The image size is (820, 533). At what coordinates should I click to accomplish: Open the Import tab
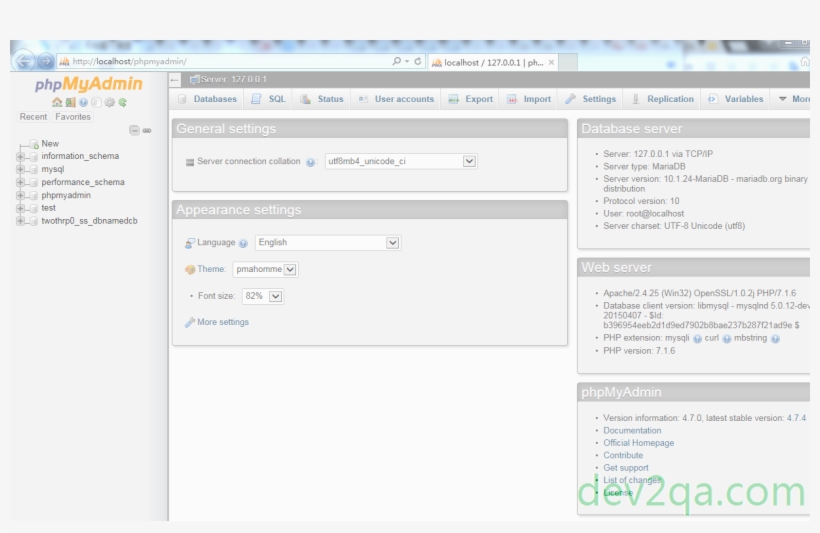tap(529, 99)
